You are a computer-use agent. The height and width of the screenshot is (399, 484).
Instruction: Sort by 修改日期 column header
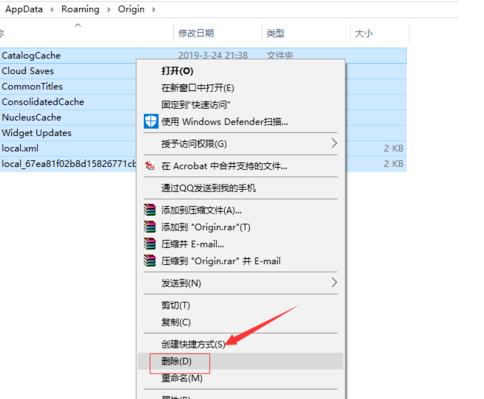coord(196,33)
